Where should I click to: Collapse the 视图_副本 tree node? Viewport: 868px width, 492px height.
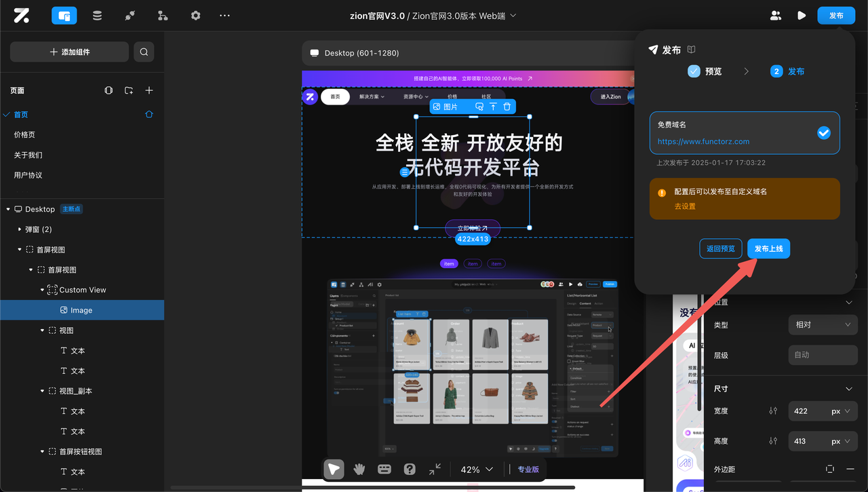click(42, 391)
